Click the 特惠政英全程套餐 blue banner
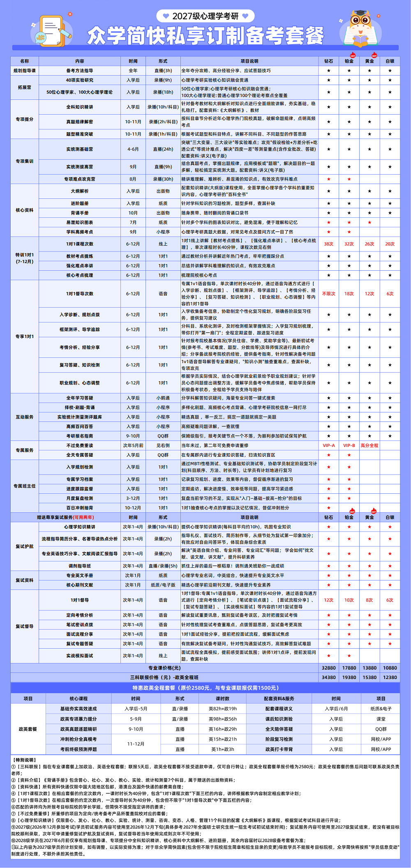 pyautogui.click(x=205, y=688)
